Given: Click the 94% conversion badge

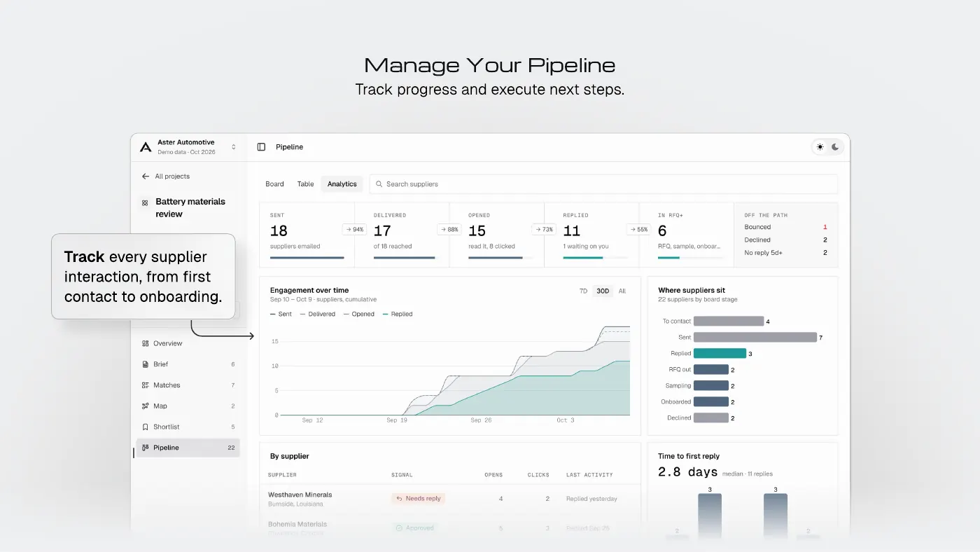Looking at the screenshot, I should (354, 229).
